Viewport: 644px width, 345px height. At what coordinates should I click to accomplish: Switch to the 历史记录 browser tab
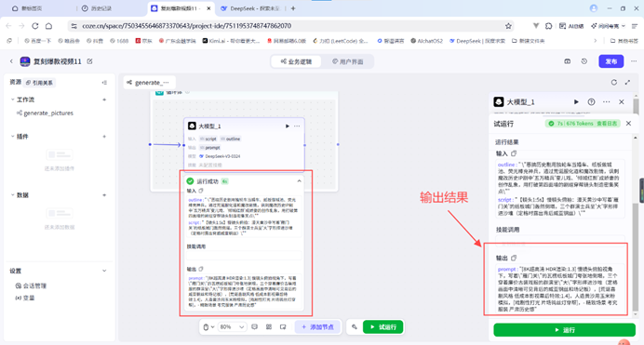pyautogui.click(x=97, y=8)
